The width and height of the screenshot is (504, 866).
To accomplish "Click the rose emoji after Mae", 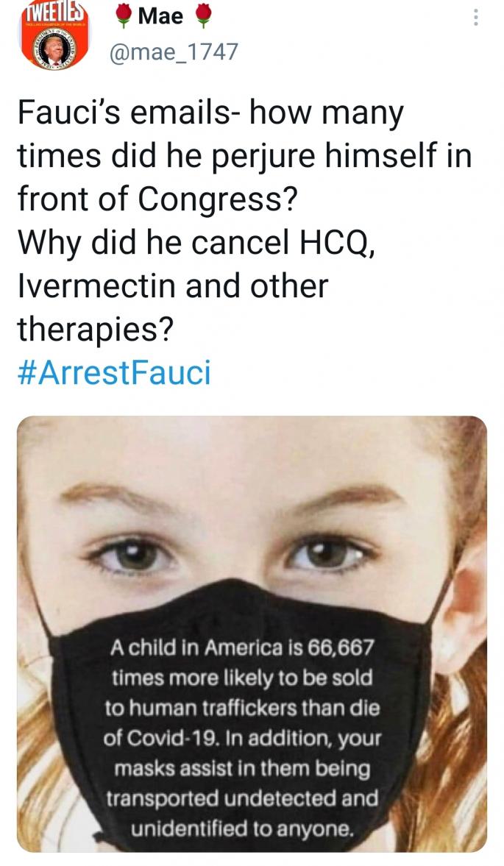I will click(x=203, y=15).
